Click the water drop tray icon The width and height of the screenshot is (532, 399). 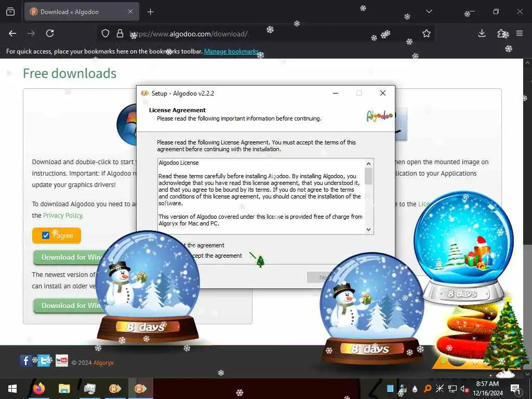point(415,389)
